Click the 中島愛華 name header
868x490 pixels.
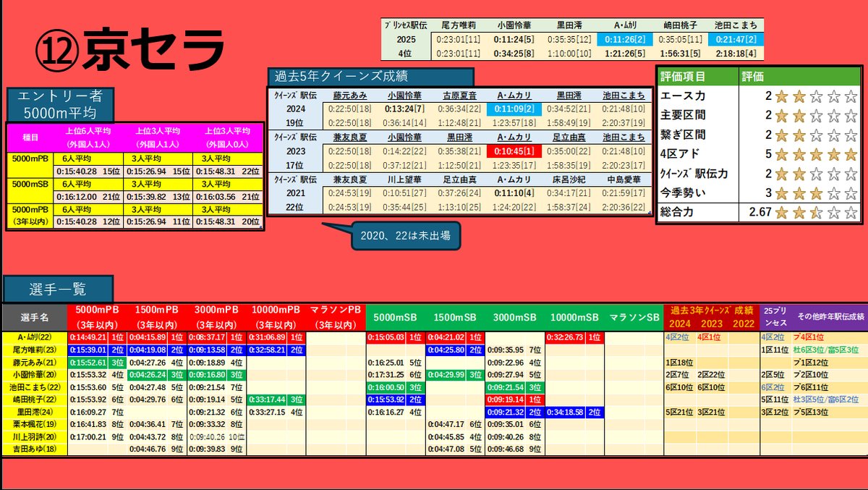coord(624,179)
